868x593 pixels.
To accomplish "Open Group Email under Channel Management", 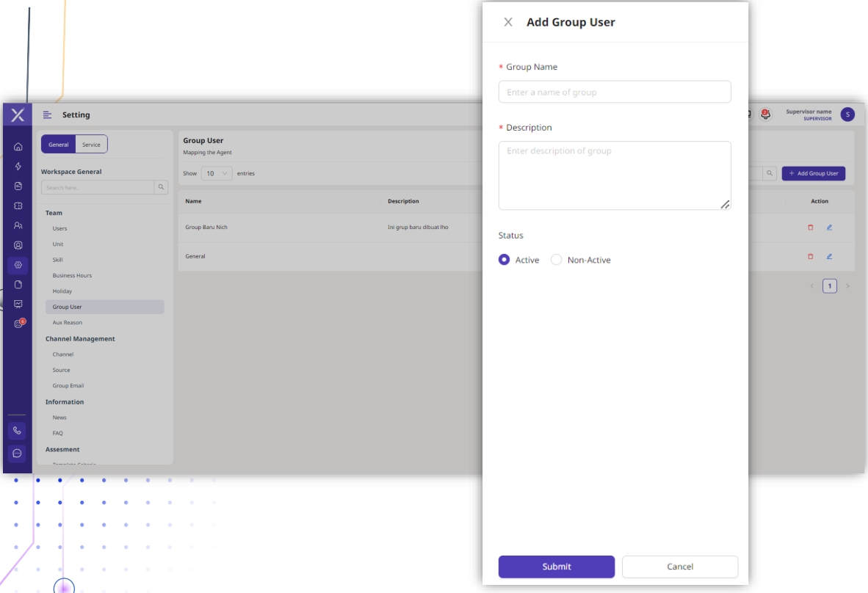I will (x=68, y=386).
